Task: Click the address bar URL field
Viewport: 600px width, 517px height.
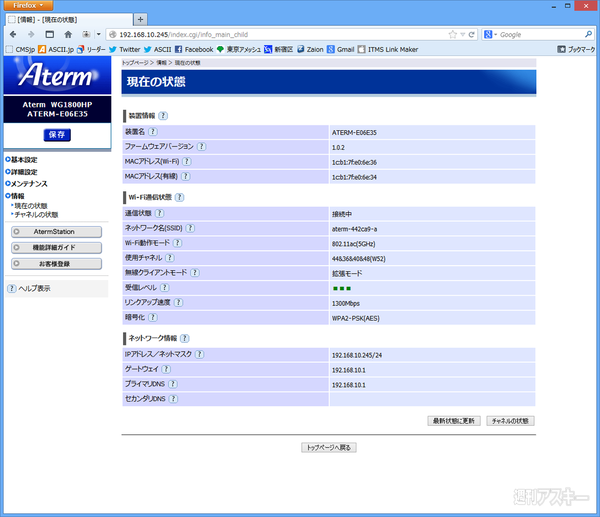Action: (x=283, y=34)
